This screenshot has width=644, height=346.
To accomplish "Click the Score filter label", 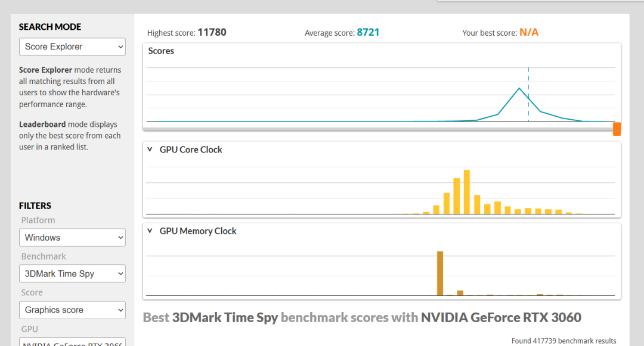I will pos(32,292).
